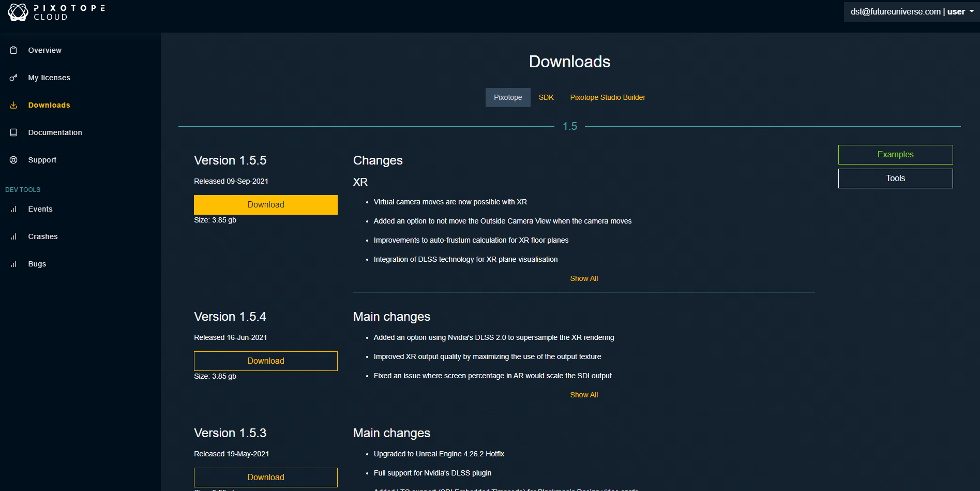Click 'Released 09-Sep-2021' text

click(x=231, y=181)
